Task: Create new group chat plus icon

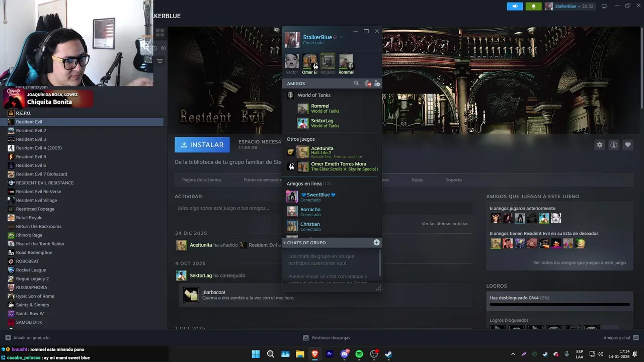Action: 376,242
